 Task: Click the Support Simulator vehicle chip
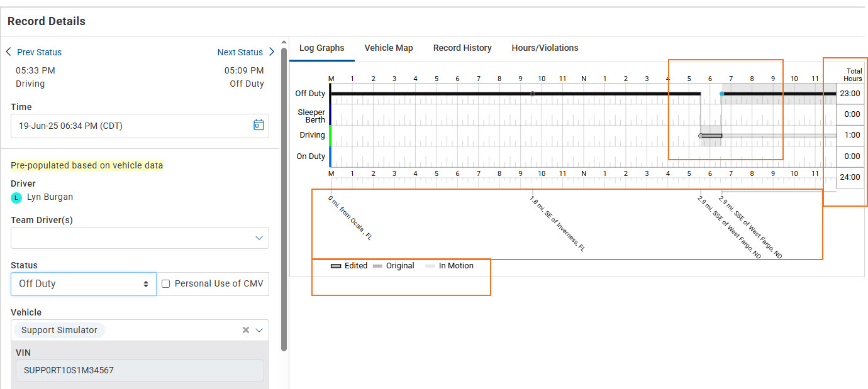click(x=59, y=330)
